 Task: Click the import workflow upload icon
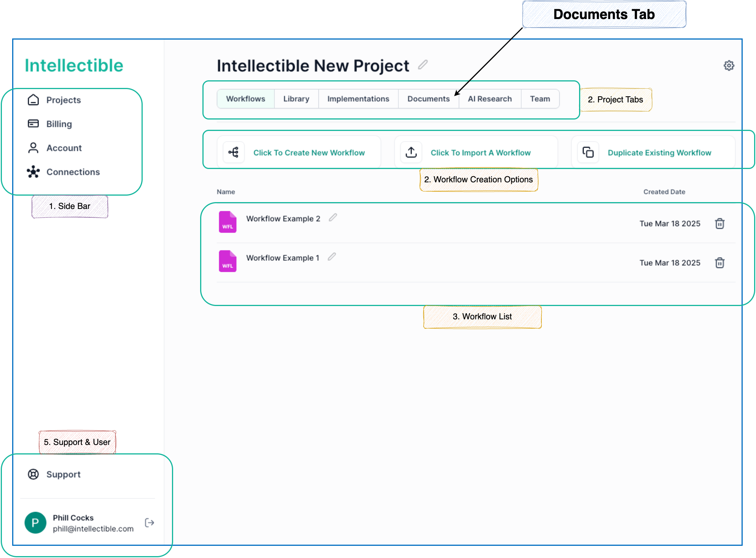(411, 152)
